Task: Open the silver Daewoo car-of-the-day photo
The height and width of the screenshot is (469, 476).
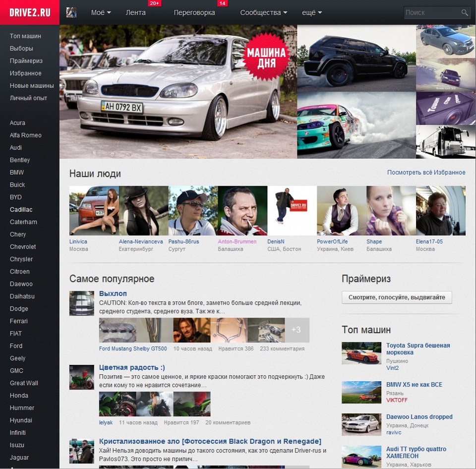Action: pos(178,92)
